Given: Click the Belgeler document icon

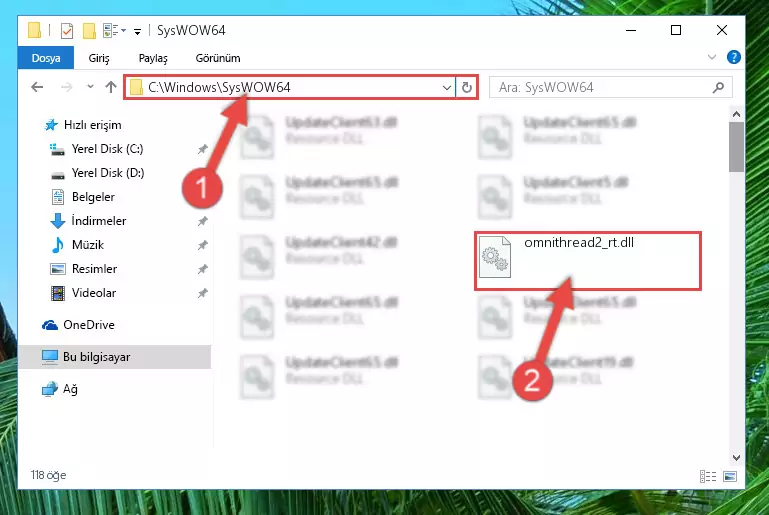Looking at the screenshot, I should (x=58, y=197).
